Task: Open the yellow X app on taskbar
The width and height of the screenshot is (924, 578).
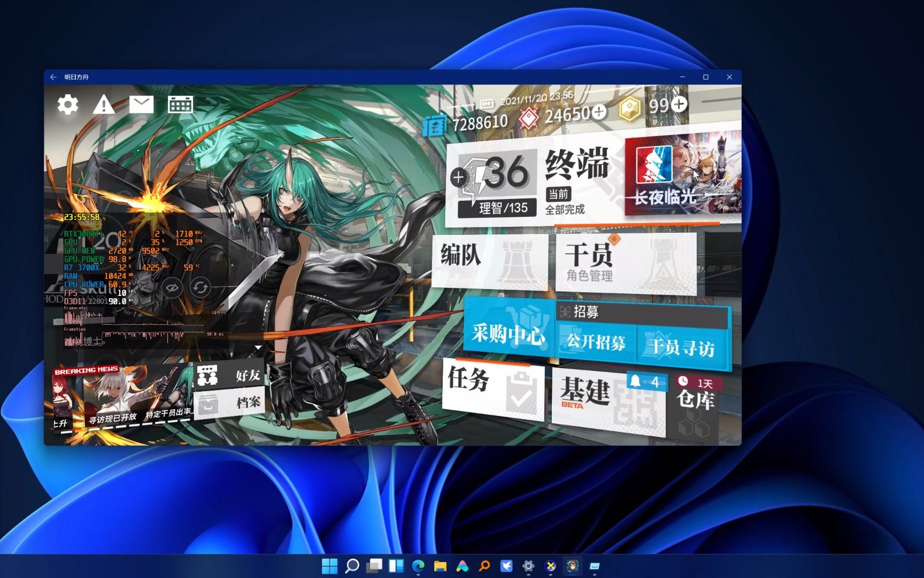Action: tap(550, 566)
